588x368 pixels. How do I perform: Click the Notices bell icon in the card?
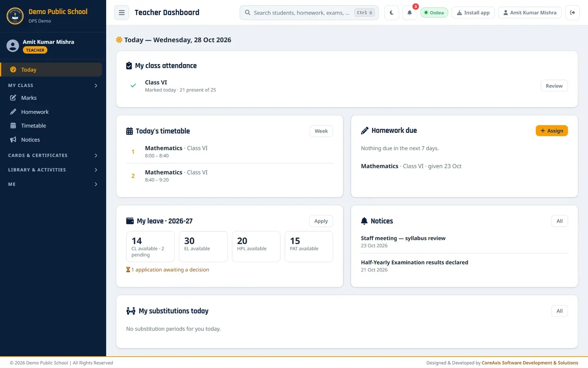coord(364,221)
